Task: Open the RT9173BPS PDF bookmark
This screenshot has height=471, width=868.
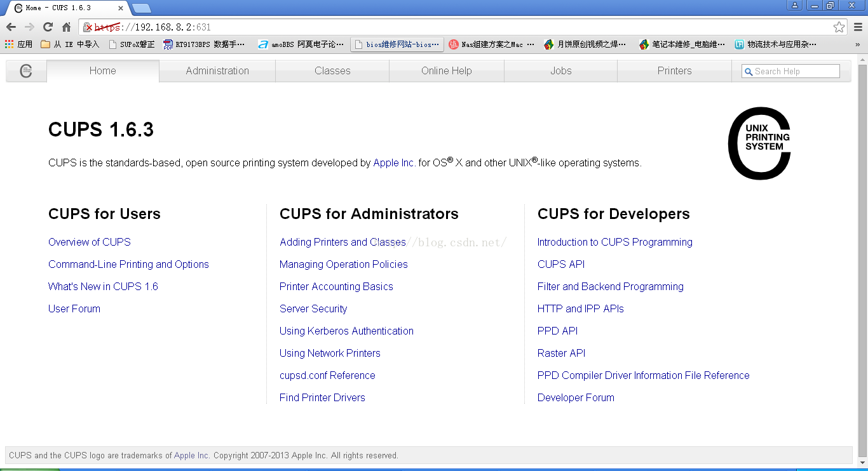Action: (204, 44)
